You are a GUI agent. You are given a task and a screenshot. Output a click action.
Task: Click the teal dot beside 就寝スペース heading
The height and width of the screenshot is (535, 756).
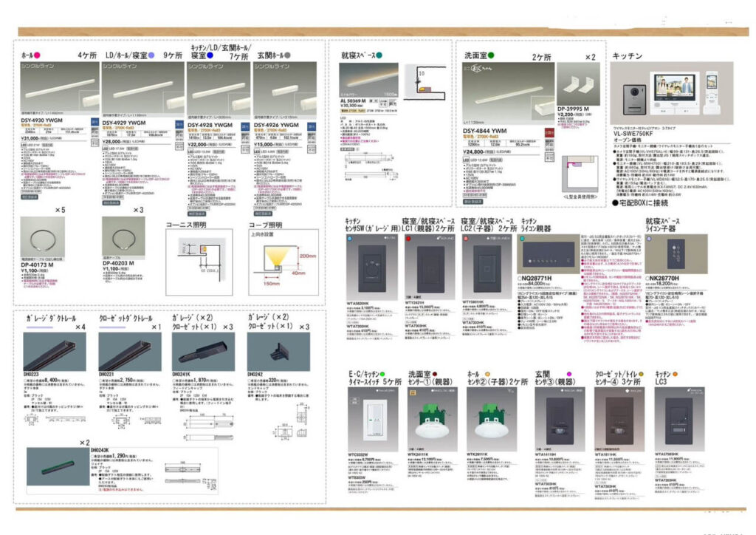coord(379,55)
